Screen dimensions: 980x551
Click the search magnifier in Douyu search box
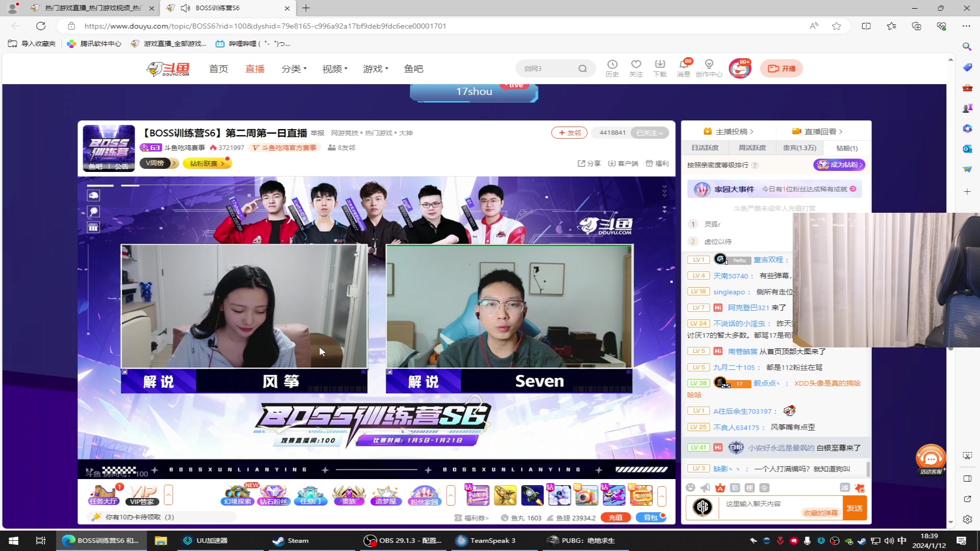point(582,68)
